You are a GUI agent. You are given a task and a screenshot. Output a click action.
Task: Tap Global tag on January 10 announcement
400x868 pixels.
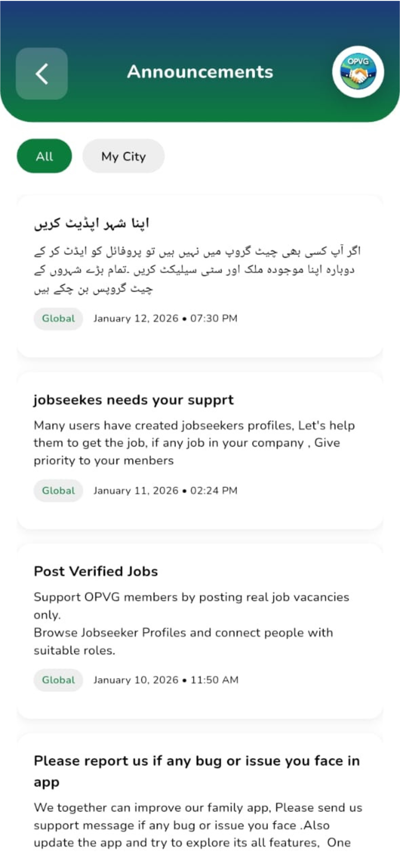tap(58, 680)
